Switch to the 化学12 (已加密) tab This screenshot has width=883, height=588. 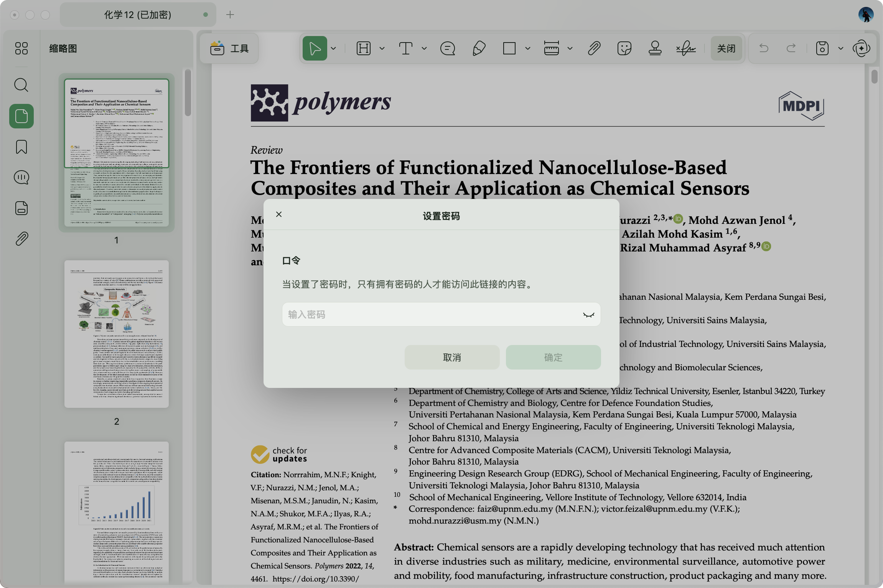(x=138, y=15)
